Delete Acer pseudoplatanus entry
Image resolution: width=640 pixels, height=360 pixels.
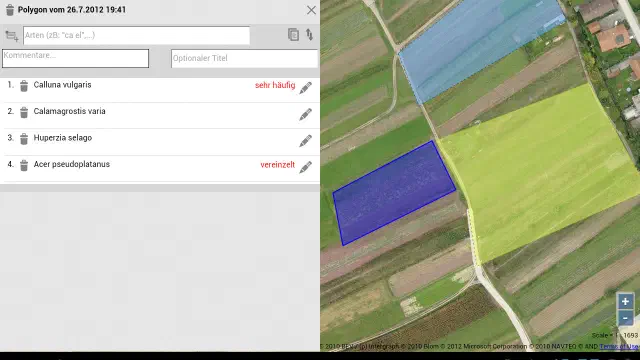click(24, 165)
